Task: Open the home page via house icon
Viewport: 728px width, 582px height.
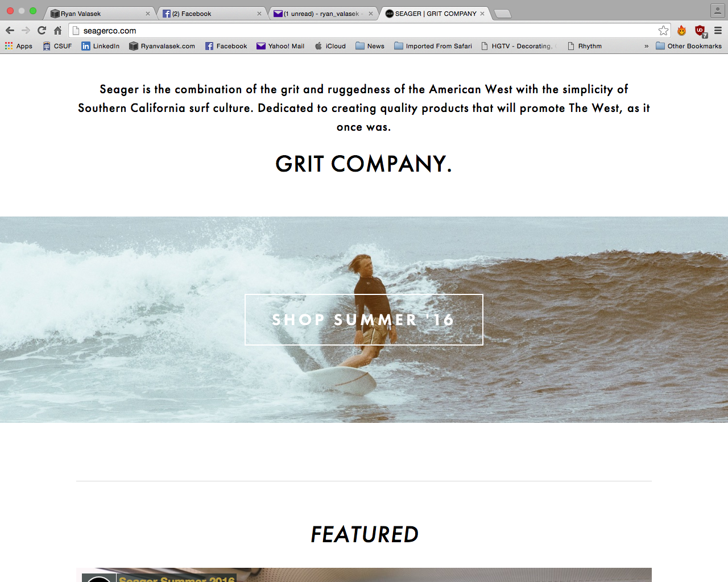Action: (x=57, y=31)
